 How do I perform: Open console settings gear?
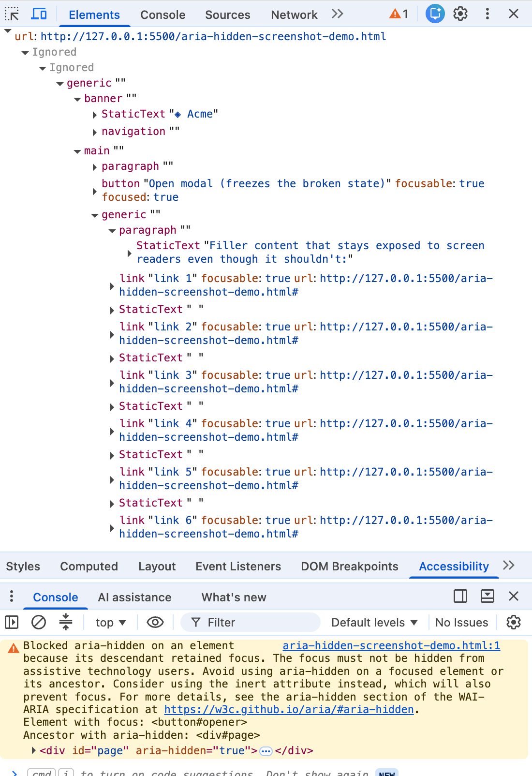point(514,622)
